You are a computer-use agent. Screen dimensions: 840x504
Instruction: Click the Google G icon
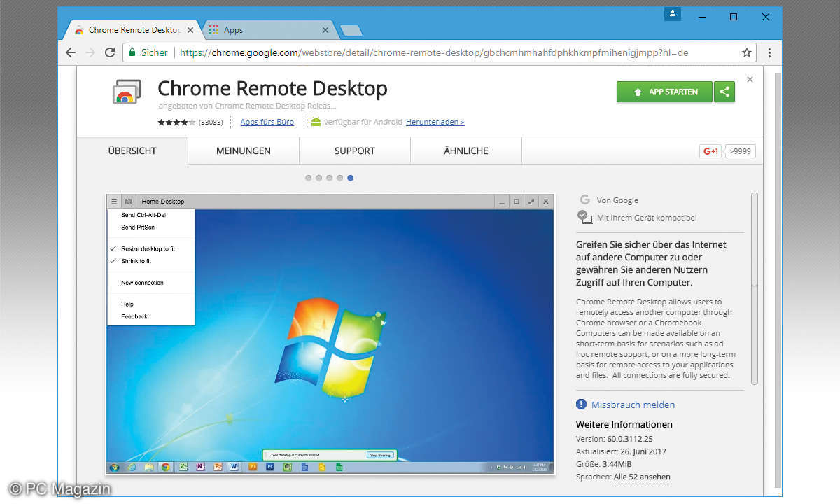584,200
